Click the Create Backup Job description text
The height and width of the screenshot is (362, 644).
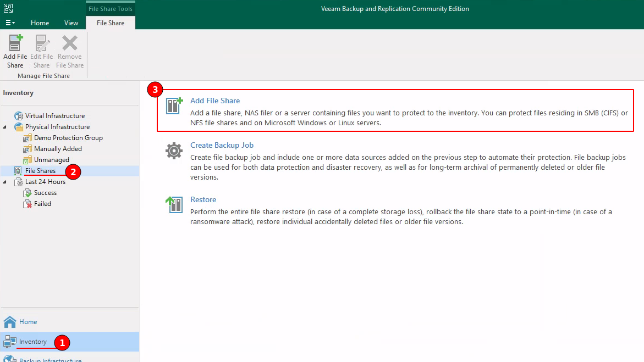[408, 167]
